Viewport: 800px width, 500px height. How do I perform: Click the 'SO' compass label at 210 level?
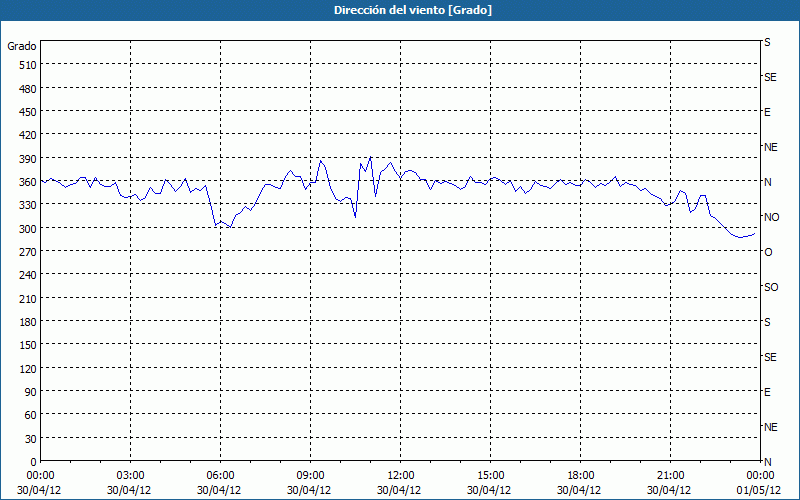point(771,287)
